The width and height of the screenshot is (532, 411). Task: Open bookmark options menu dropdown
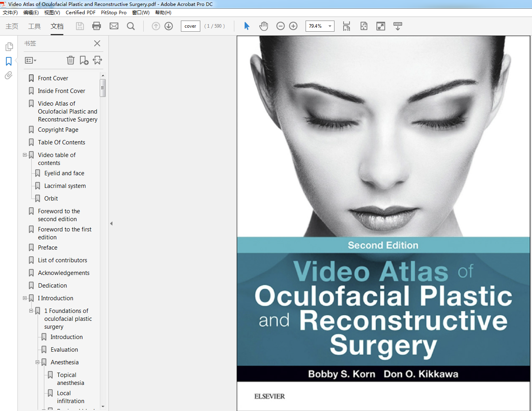[x=30, y=61]
